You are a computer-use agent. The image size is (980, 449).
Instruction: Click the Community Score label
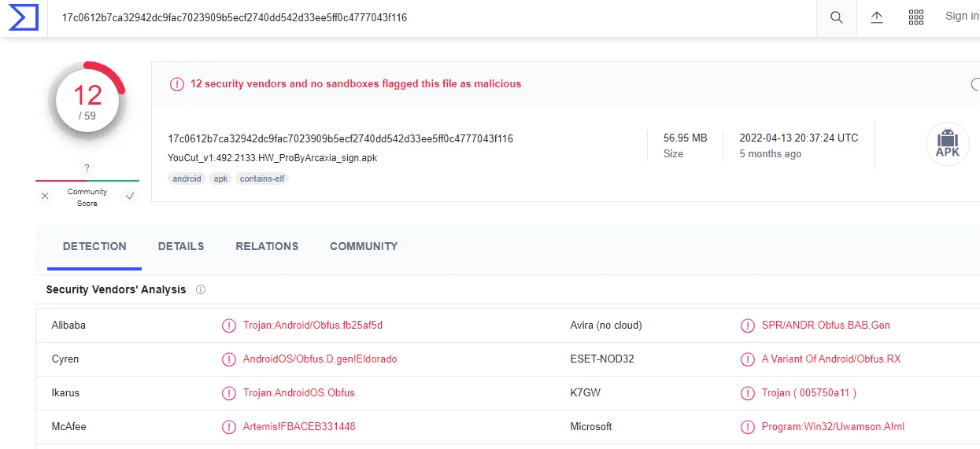87,197
